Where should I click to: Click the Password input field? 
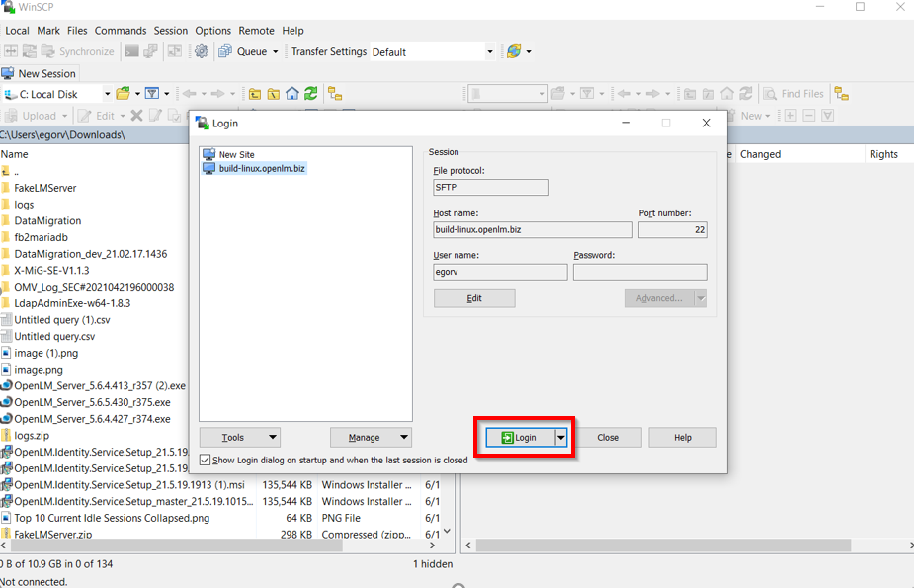point(639,272)
